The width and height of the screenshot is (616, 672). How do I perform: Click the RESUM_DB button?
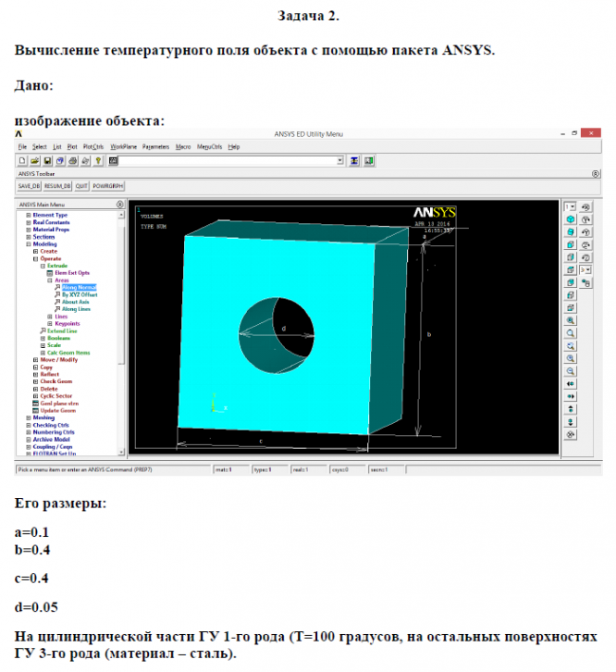coord(57,186)
